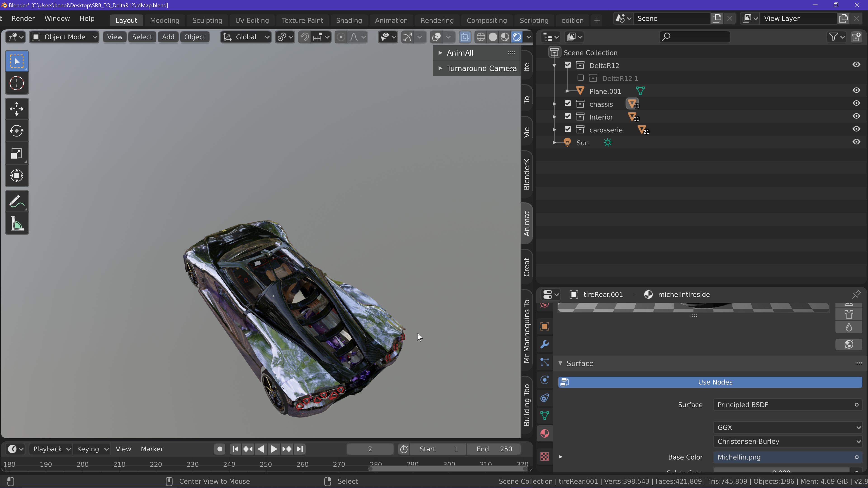Image resolution: width=868 pixels, height=488 pixels.
Task: Uncheck the chassis collection checkbox
Action: pyautogui.click(x=568, y=104)
